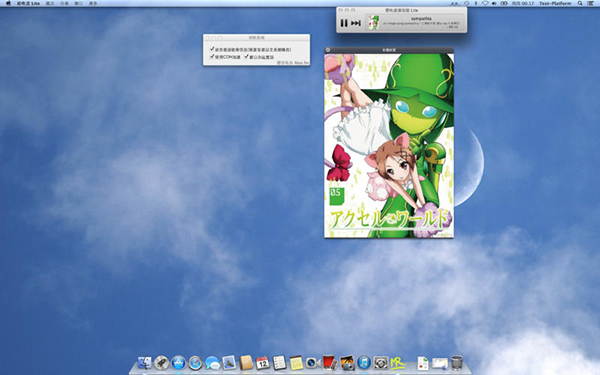Screen dimensions: 600x375
Task: Click the small album thumbnail in player
Action: [373, 22]
